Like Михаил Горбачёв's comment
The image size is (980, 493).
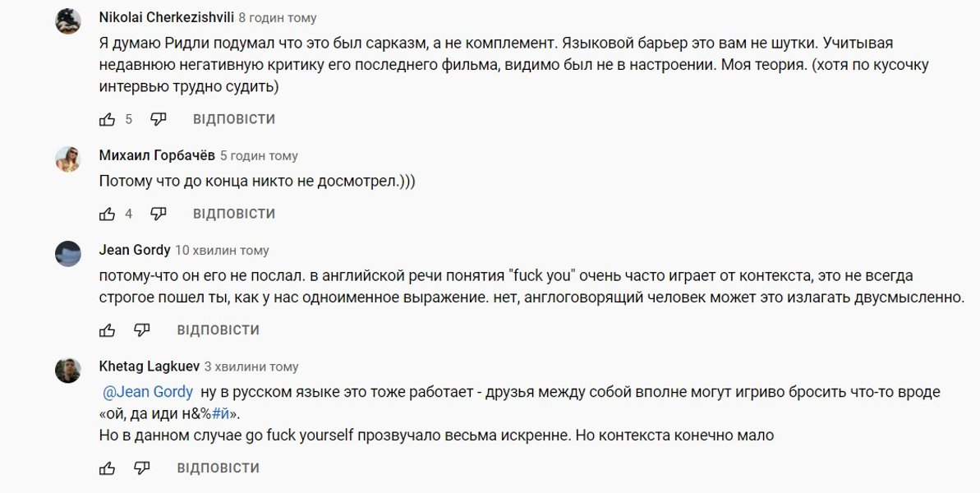click(x=107, y=214)
